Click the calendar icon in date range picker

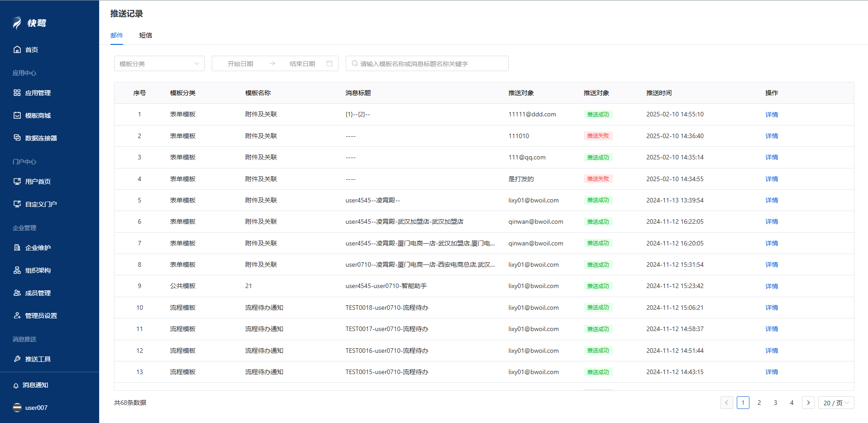click(329, 63)
